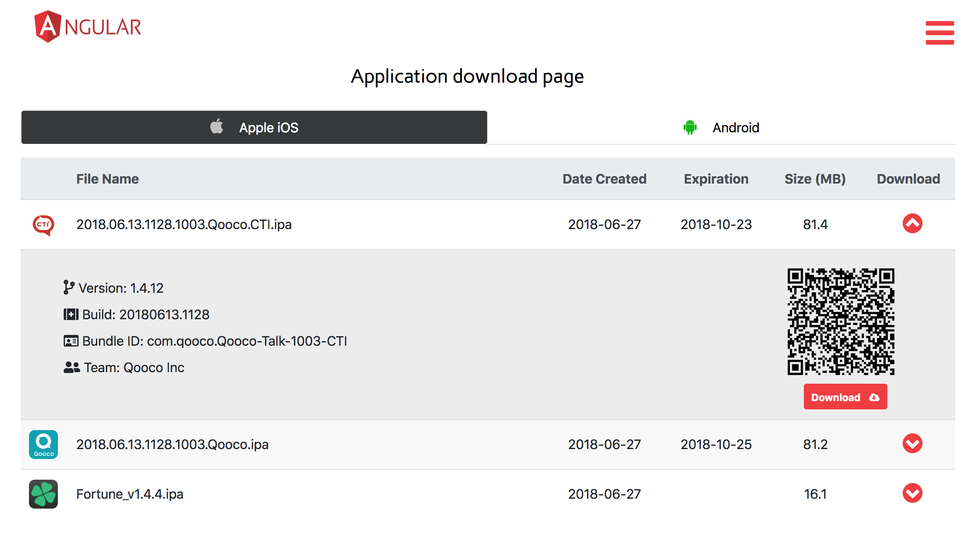This screenshot has height=545, width=980.
Task: Collapse the Qooco.CTI.ipa details row
Action: pos(912,224)
